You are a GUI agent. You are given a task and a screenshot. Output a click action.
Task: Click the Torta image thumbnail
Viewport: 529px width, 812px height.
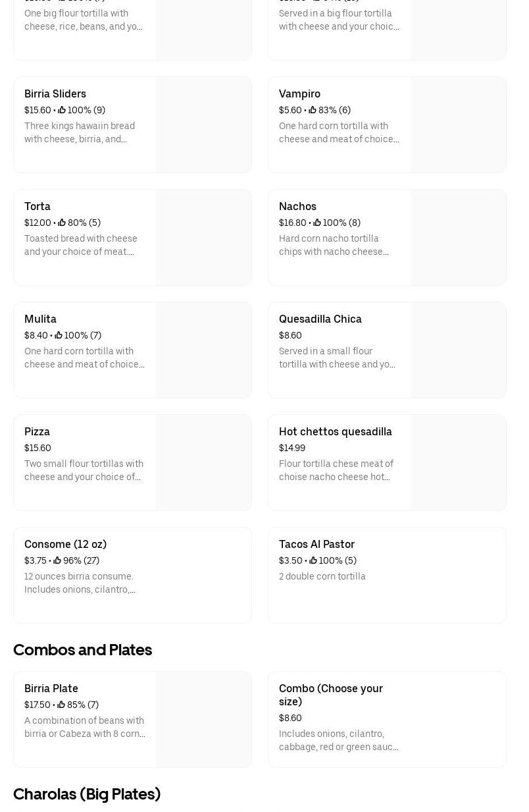pos(203,238)
